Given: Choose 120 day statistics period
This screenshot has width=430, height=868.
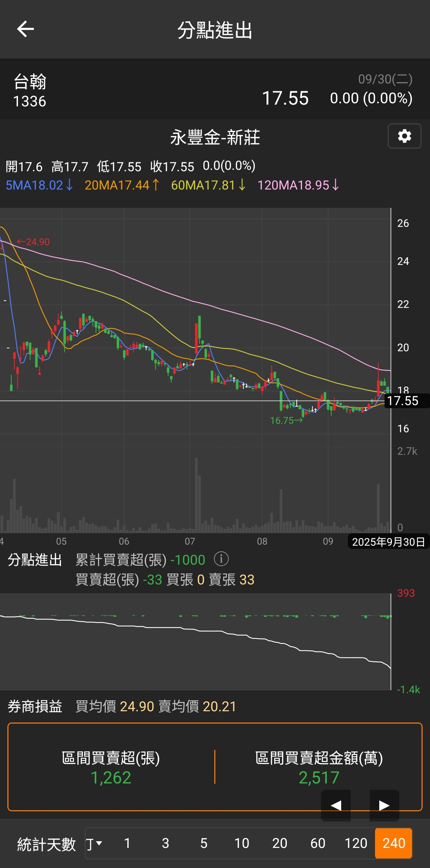Looking at the screenshot, I should click(356, 844).
